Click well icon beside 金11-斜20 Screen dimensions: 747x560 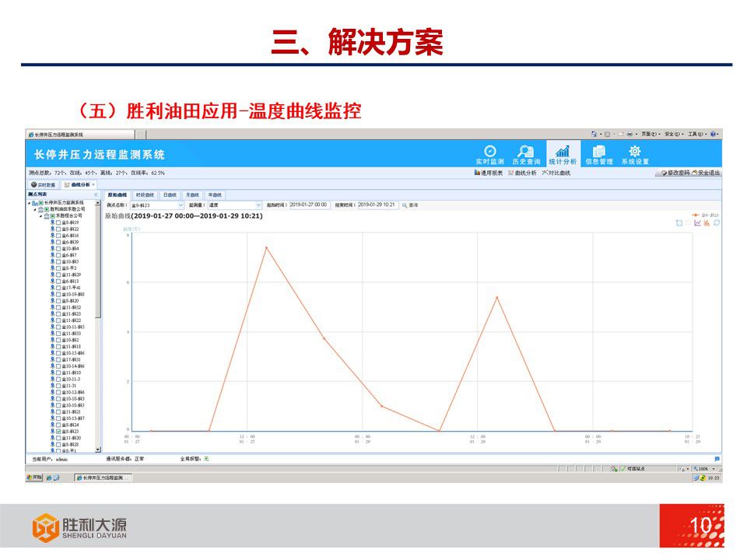pos(52,438)
